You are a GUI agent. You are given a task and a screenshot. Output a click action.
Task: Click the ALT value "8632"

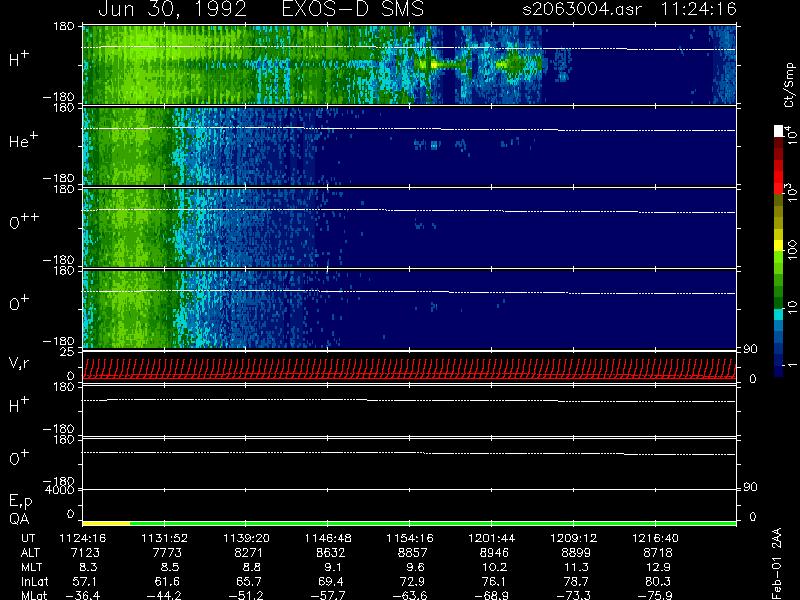coord(331,553)
